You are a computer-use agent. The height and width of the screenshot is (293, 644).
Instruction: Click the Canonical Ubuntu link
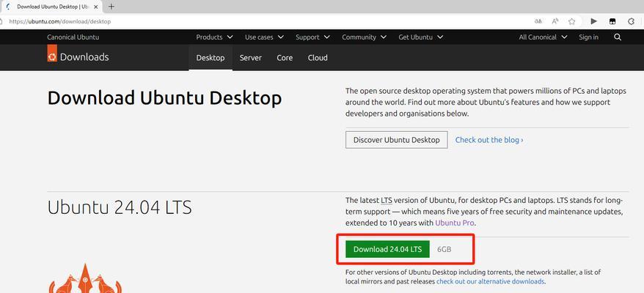click(x=73, y=37)
